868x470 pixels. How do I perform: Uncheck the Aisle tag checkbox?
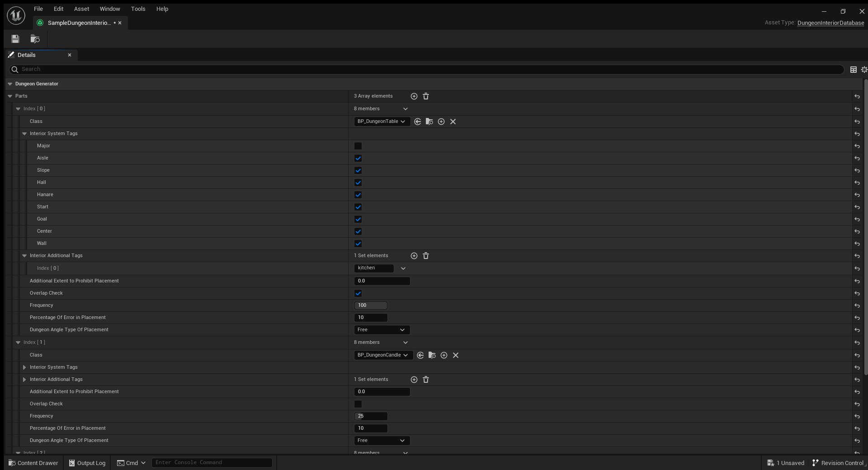(x=358, y=158)
